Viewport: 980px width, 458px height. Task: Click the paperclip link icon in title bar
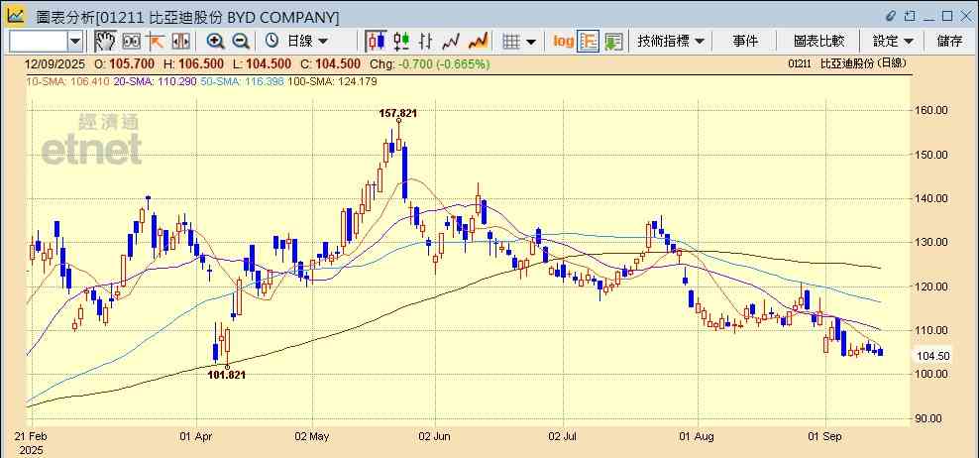891,16
